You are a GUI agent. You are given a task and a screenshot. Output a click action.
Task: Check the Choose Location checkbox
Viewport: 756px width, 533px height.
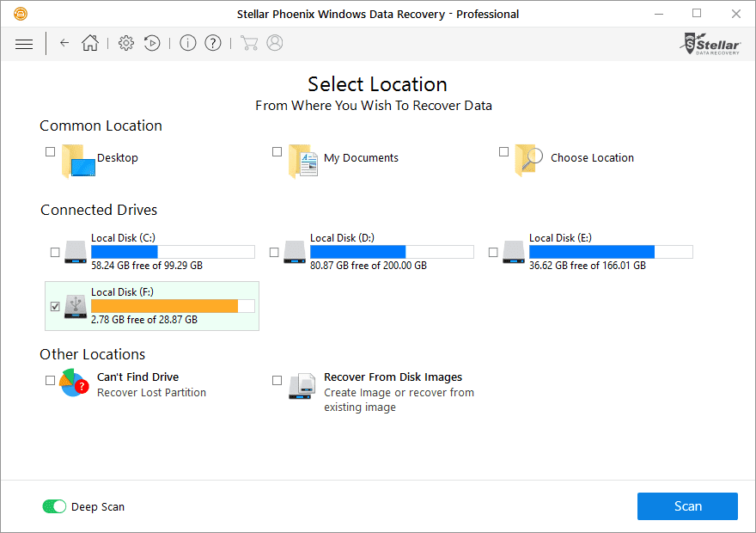(503, 151)
